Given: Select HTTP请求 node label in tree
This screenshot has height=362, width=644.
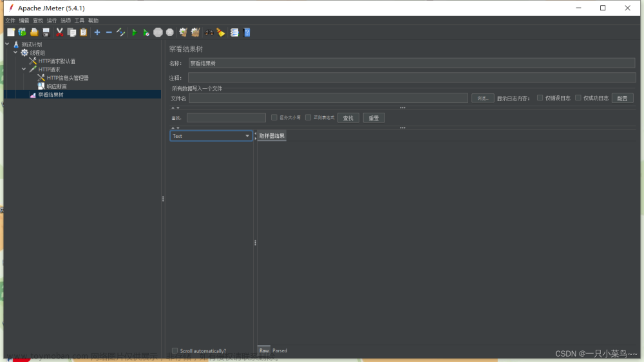Looking at the screenshot, I should [50, 70].
